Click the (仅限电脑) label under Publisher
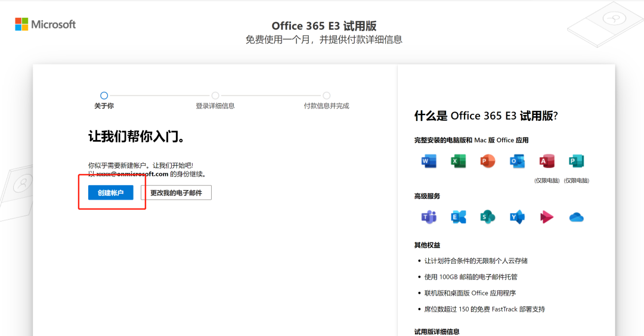 coord(576,181)
